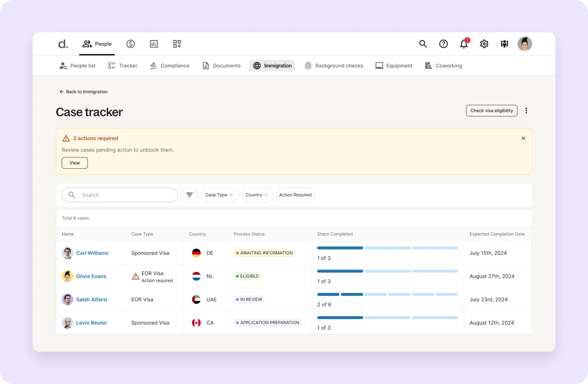The image size is (588, 384).
Task: Click Back to Immigration link
Action: tap(83, 92)
